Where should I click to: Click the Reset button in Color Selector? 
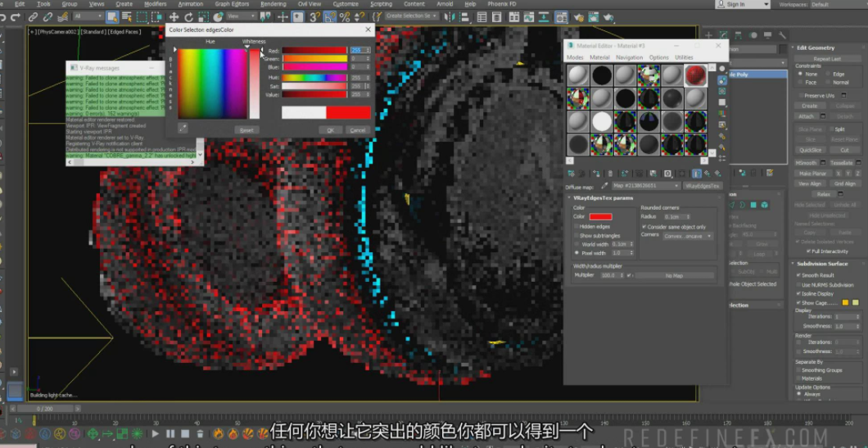pos(246,130)
